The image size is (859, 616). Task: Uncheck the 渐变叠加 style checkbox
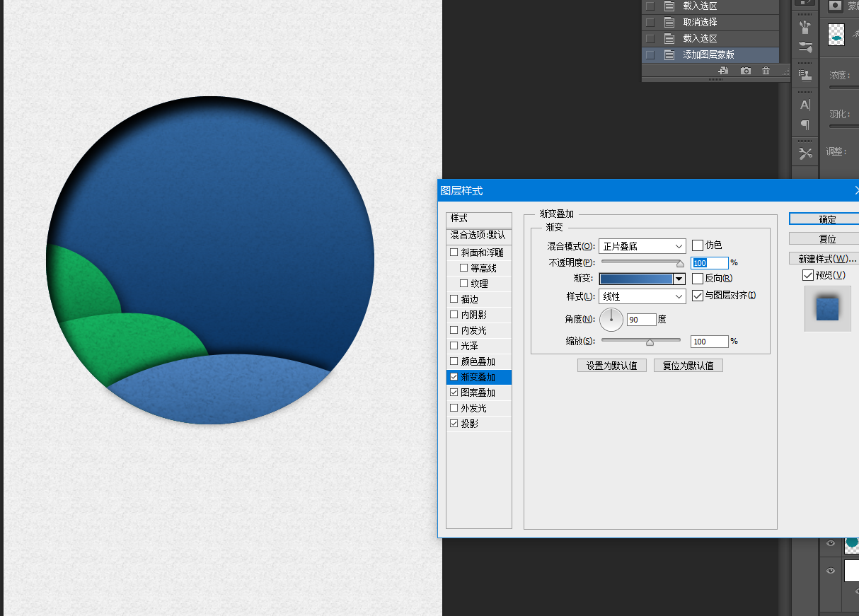pyautogui.click(x=454, y=377)
